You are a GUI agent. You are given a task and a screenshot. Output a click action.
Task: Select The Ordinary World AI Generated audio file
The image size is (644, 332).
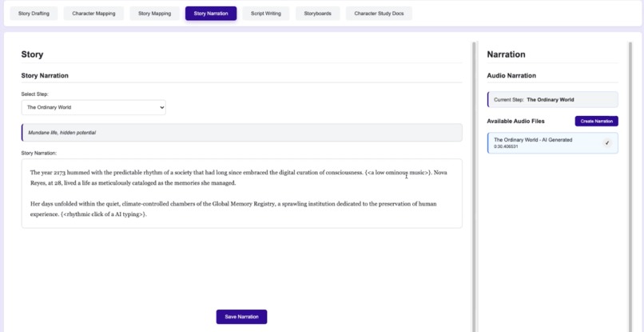(552, 142)
